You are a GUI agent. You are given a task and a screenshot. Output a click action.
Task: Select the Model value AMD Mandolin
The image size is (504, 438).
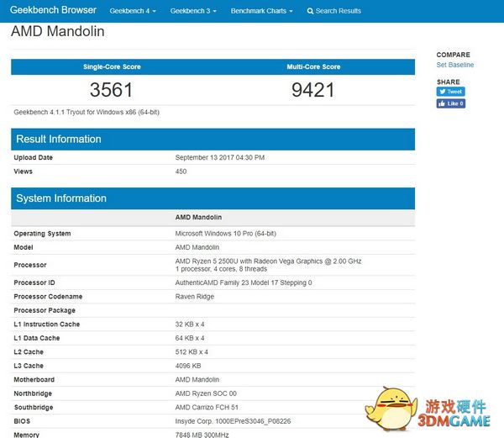pyautogui.click(x=197, y=247)
